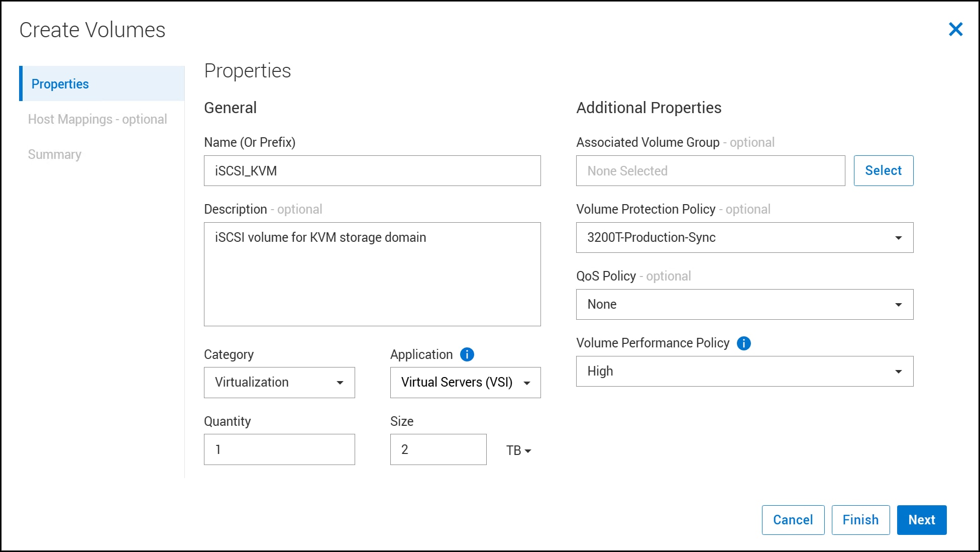Click the Cancel button
The width and height of the screenshot is (980, 552).
click(793, 520)
